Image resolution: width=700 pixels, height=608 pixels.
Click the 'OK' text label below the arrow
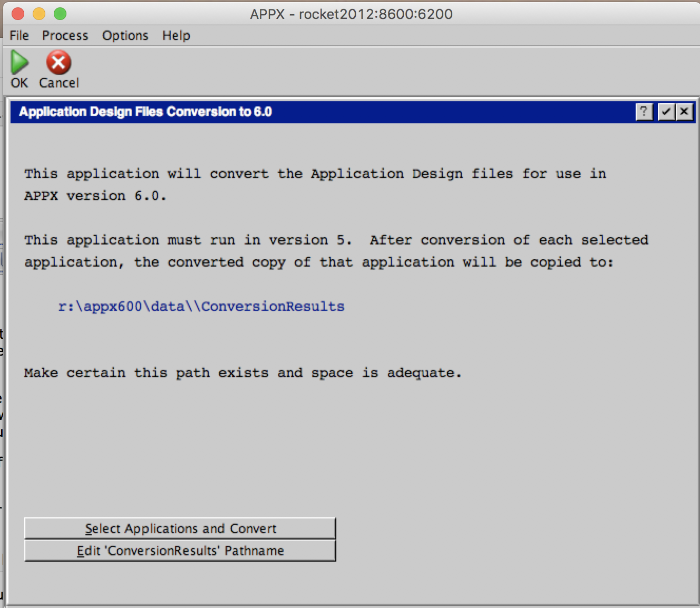(20, 83)
